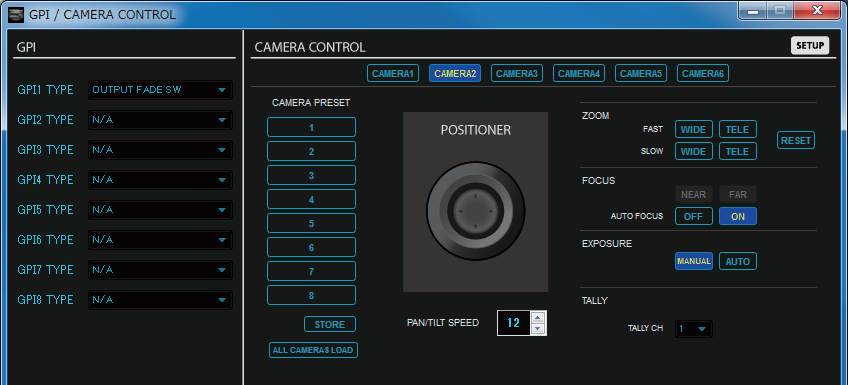Zoom FAST WIDE
Viewport: 848px width, 385px height.
693,129
